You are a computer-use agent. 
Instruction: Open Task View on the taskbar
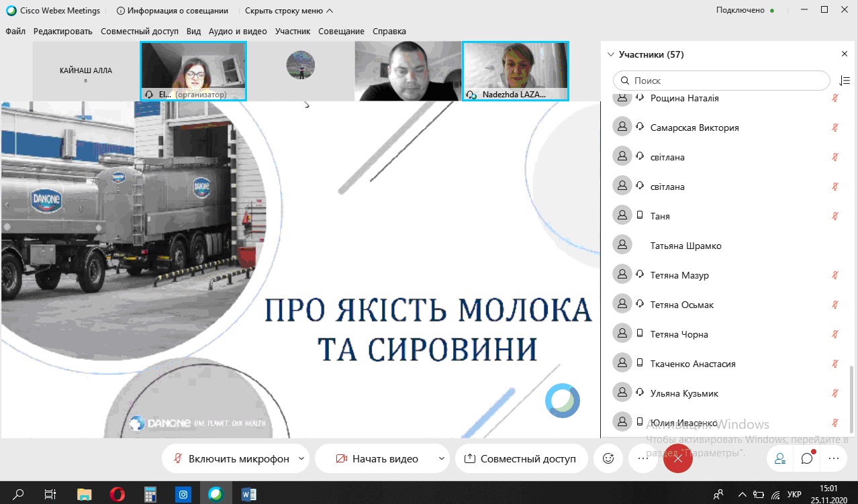[50, 495]
